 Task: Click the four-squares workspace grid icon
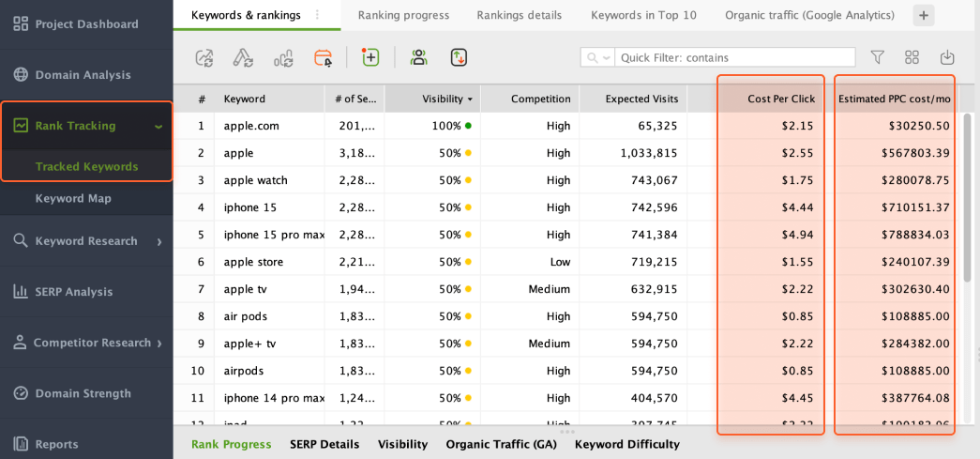click(912, 57)
